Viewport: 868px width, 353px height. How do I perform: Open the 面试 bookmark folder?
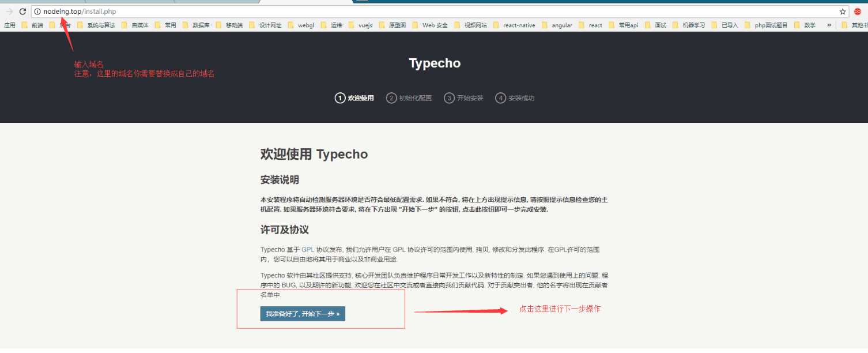pos(655,25)
